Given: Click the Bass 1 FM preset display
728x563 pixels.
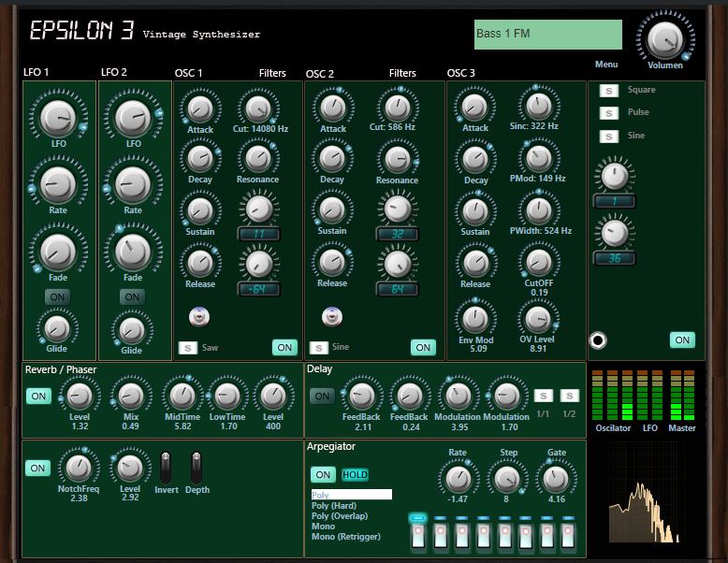Looking at the screenshot, I should tap(547, 35).
